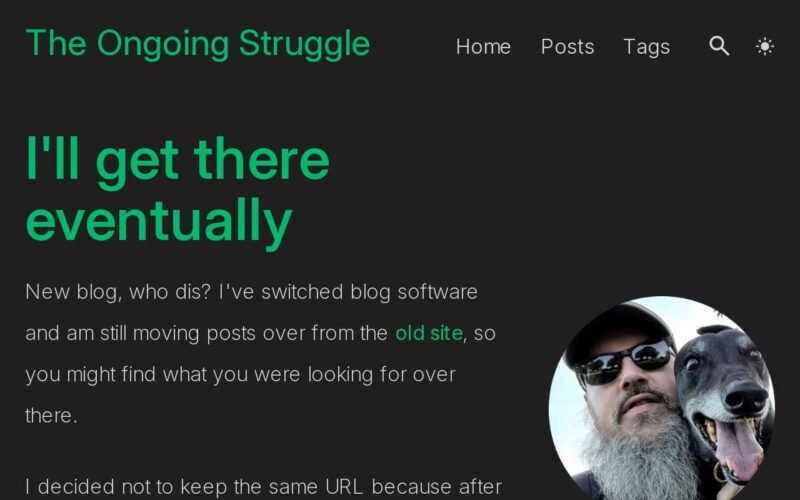Click paragraph starting "I decided not to keep"
800x500 pixels.
point(264,487)
